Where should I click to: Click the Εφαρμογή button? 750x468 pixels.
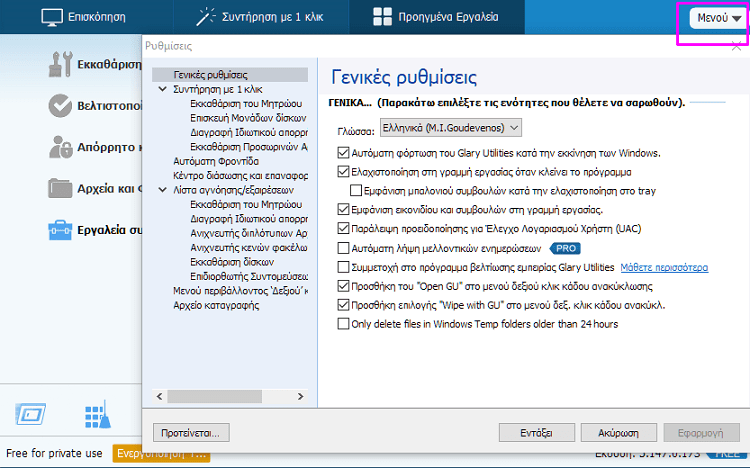[x=701, y=433]
